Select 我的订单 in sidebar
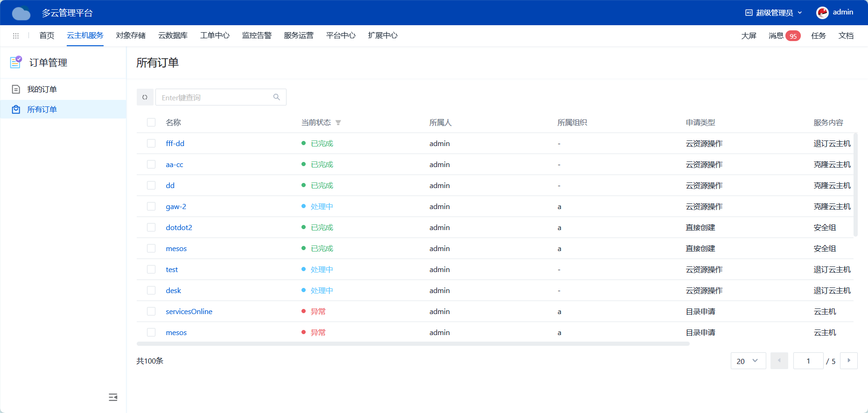The image size is (868, 413). tap(63, 89)
